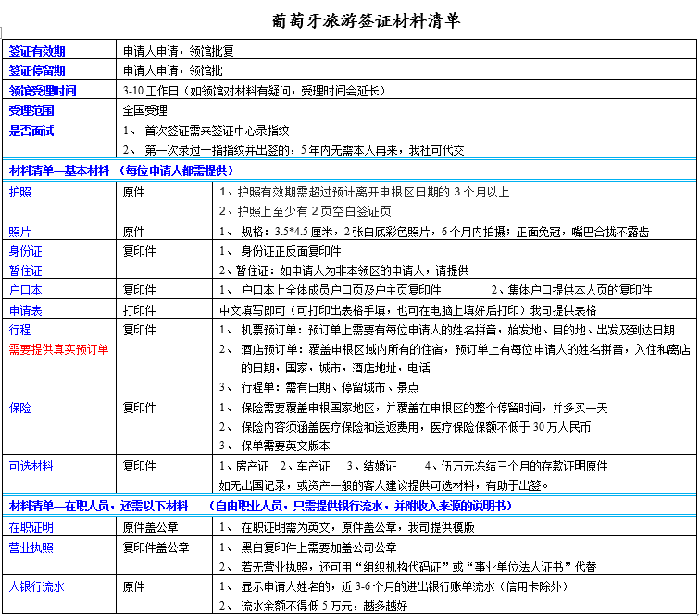Click the 照片 item label

(19, 232)
